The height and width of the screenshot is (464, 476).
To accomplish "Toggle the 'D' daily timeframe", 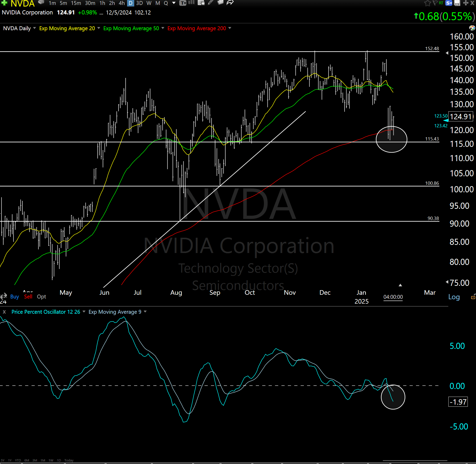I will point(130,3).
